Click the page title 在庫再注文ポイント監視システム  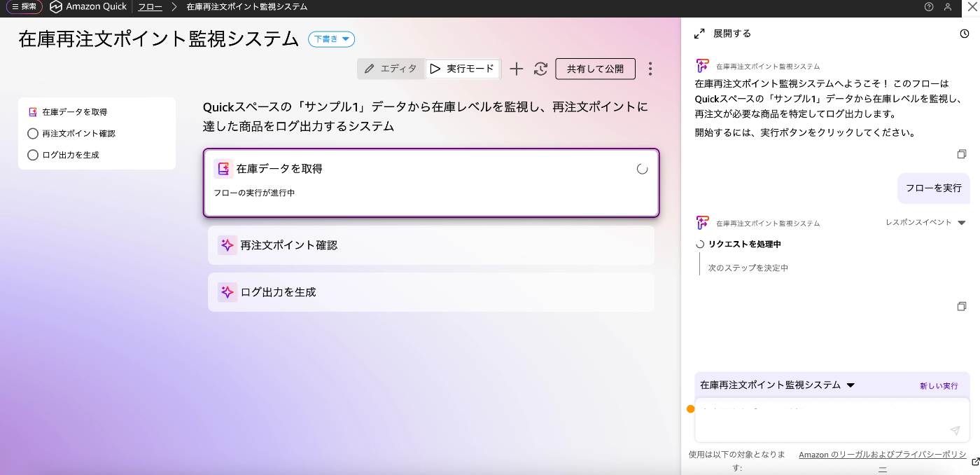159,39
